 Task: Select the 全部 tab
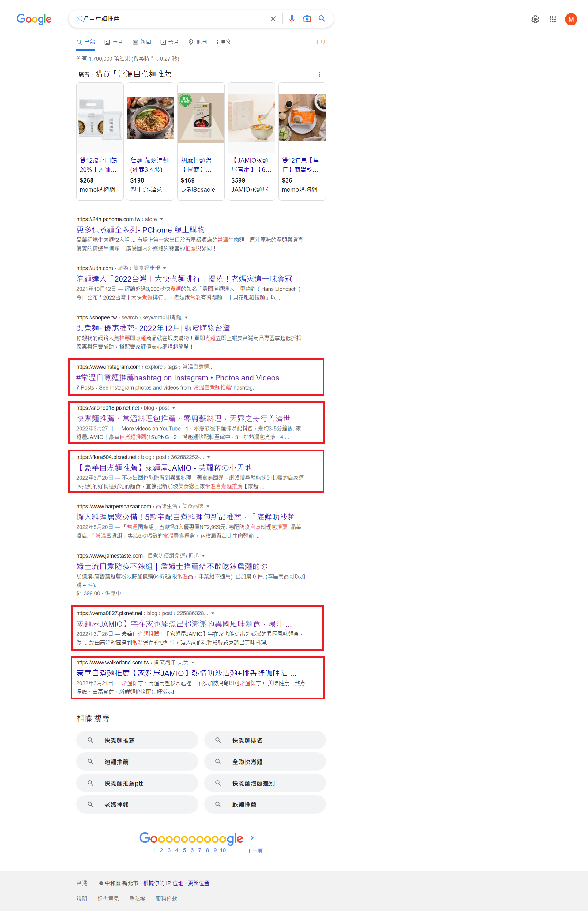pos(86,42)
